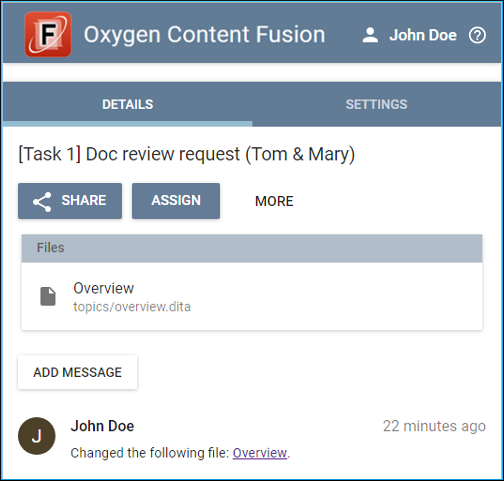
Task: Open the help question mark icon
Action: pos(477,35)
